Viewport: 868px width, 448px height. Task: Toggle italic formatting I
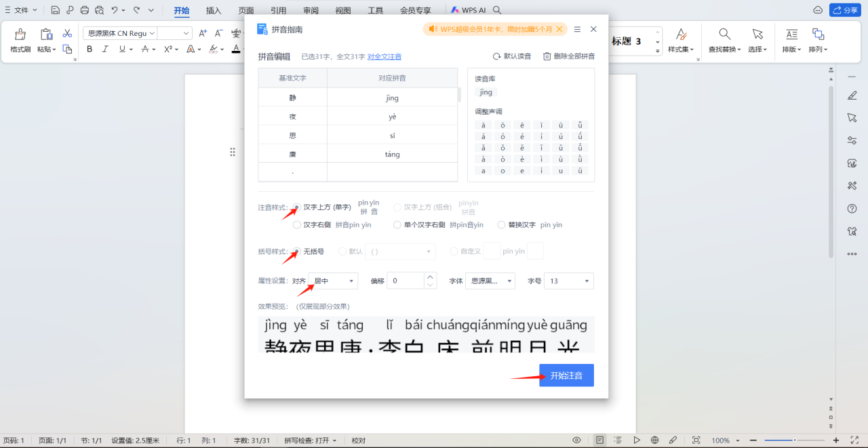point(105,49)
